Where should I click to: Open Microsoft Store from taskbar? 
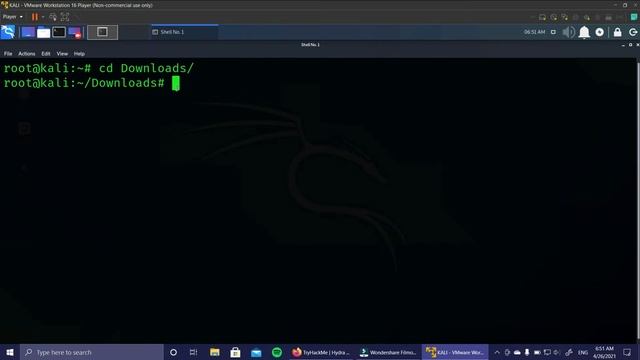click(x=235, y=352)
